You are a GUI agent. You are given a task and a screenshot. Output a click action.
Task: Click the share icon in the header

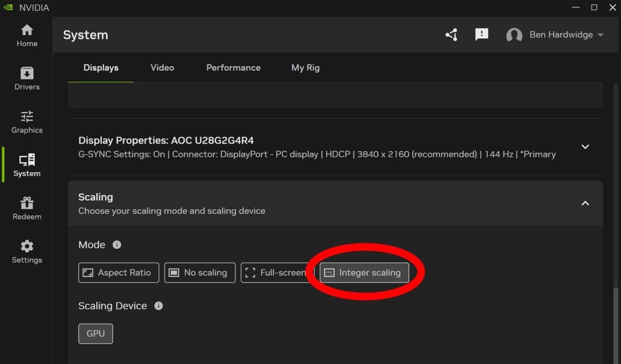[x=451, y=35]
